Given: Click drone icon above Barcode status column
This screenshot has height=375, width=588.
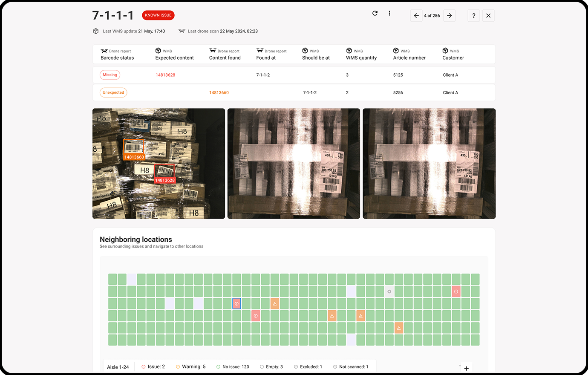Looking at the screenshot, I should coord(104,51).
